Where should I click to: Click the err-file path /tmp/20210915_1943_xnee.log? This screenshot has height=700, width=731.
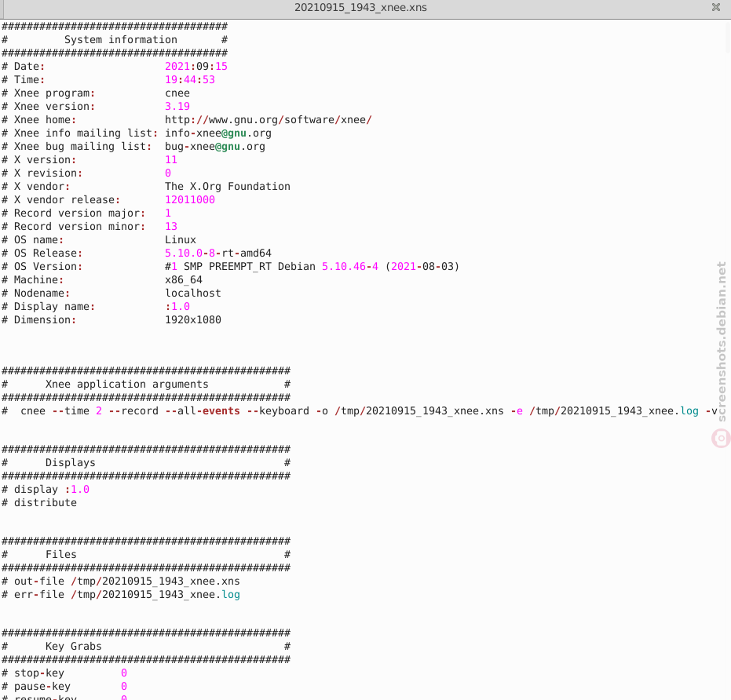[x=155, y=595]
